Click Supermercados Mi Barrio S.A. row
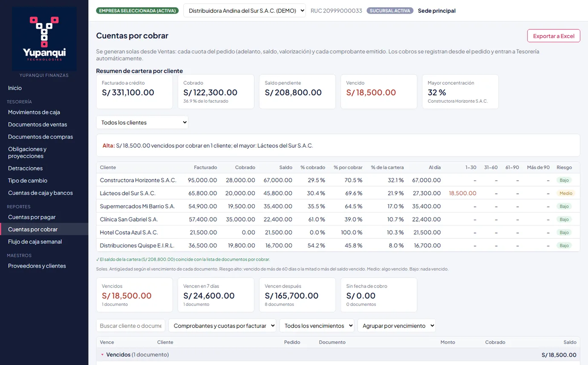 [338, 206]
